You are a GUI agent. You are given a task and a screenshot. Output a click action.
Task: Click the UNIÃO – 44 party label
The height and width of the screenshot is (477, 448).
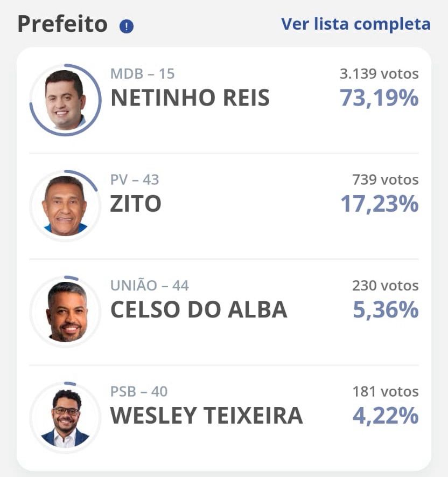click(x=150, y=286)
